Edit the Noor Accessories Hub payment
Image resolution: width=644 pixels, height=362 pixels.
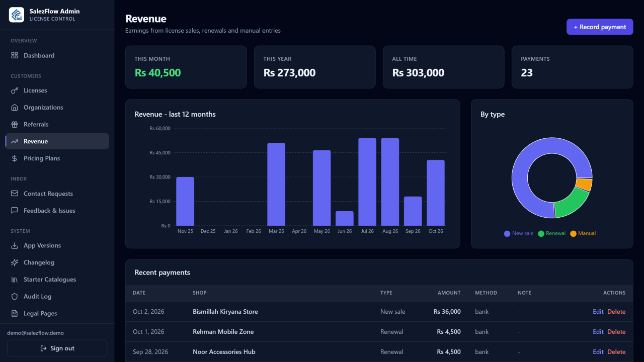[x=598, y=352]
